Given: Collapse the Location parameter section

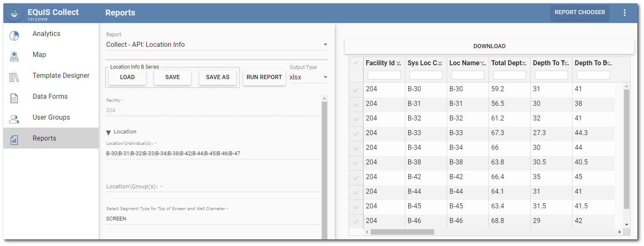Looking at the screenshot, I should click(x=109, y=131).
